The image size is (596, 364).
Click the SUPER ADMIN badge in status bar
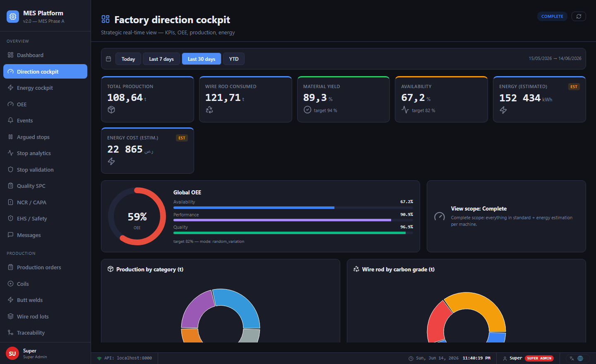pyautogui.click(x=539, y=358)
